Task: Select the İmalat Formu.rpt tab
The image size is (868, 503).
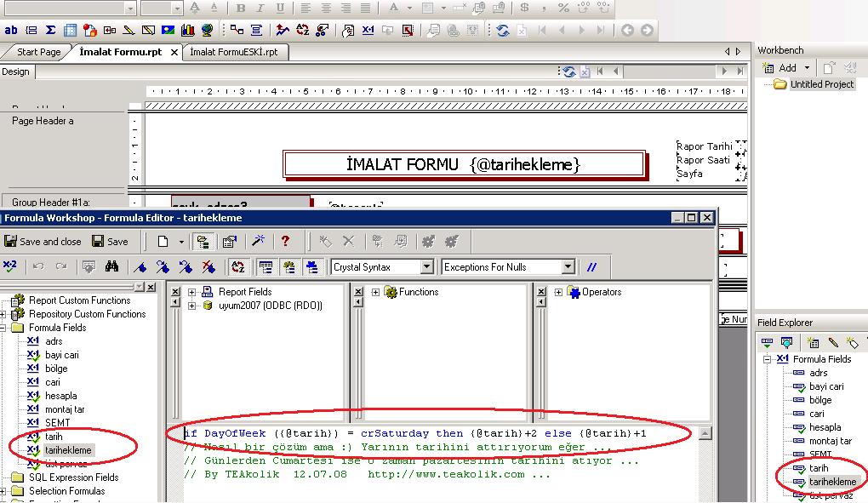Action: click(x=120, y=51)
